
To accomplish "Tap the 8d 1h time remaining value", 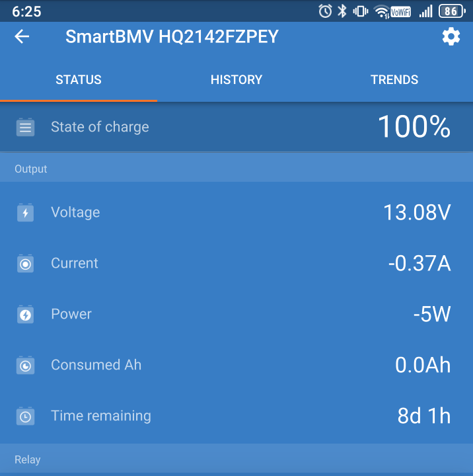I will (x=423, y=416).
